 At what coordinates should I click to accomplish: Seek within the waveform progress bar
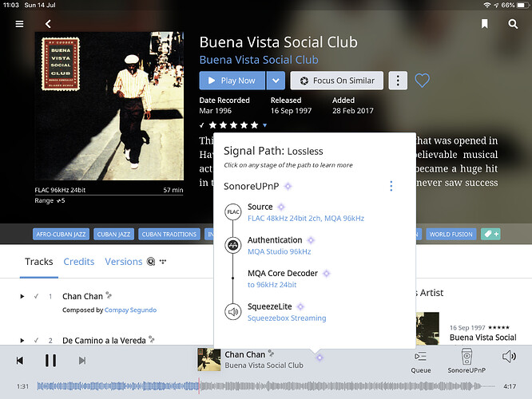(264, 386)
